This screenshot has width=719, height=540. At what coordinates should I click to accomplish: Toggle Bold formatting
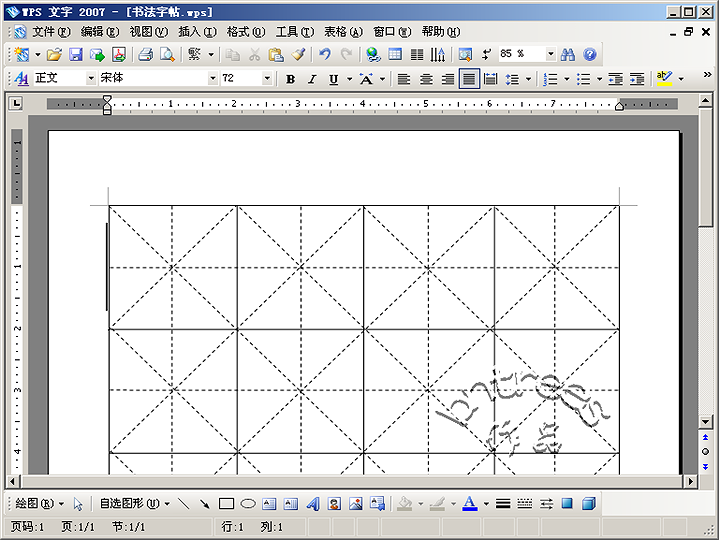[x=290, y=79]
